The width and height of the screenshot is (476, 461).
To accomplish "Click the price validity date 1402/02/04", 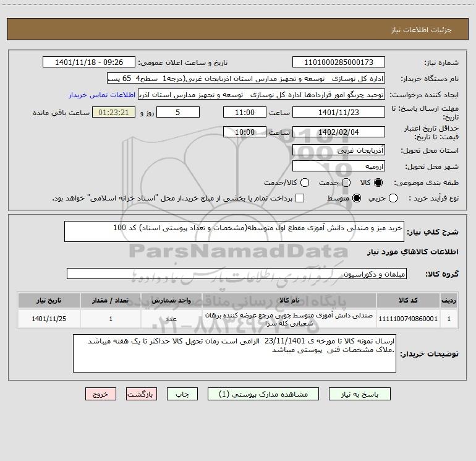I will pos(339,132).
